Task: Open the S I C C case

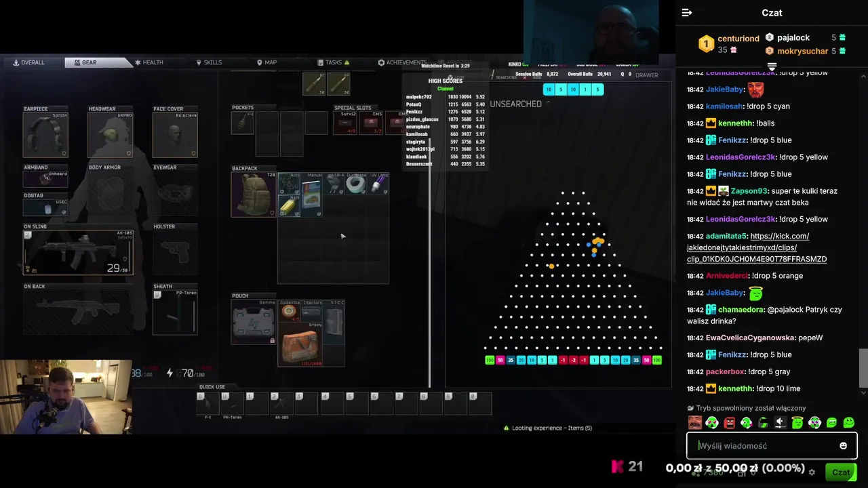Action: click(334, 322)
